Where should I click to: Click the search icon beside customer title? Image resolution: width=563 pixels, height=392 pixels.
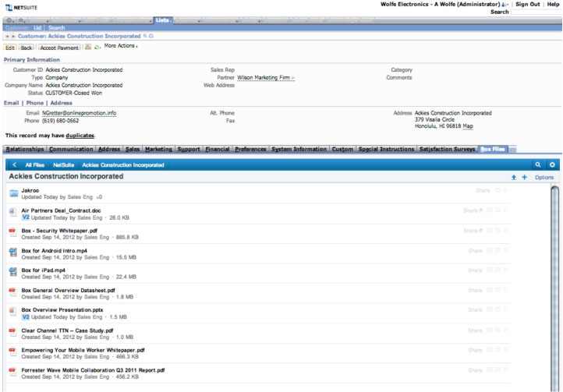[145, 36]
